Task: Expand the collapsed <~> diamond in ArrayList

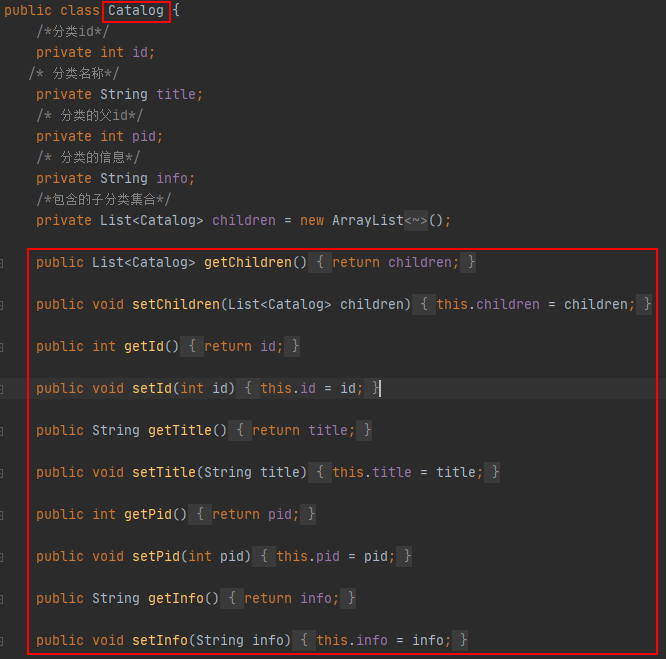Action: 416,221
